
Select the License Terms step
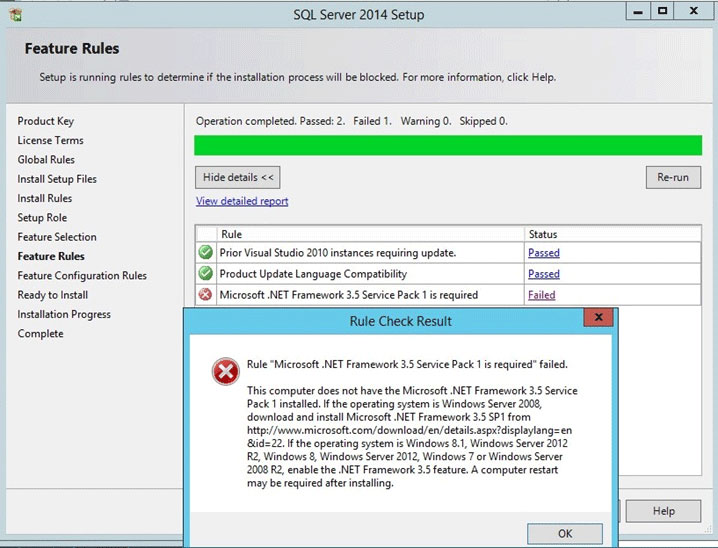click(x=50, y=141)
